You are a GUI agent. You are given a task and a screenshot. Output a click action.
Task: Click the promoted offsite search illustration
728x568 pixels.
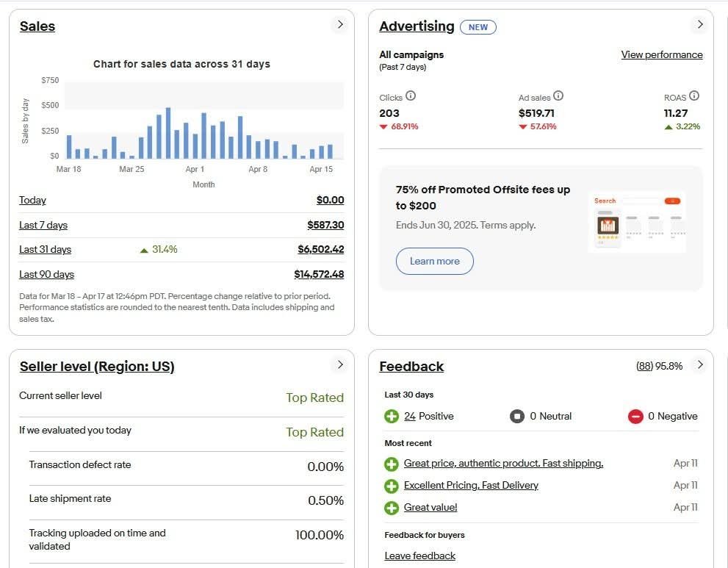click(637, 222)
